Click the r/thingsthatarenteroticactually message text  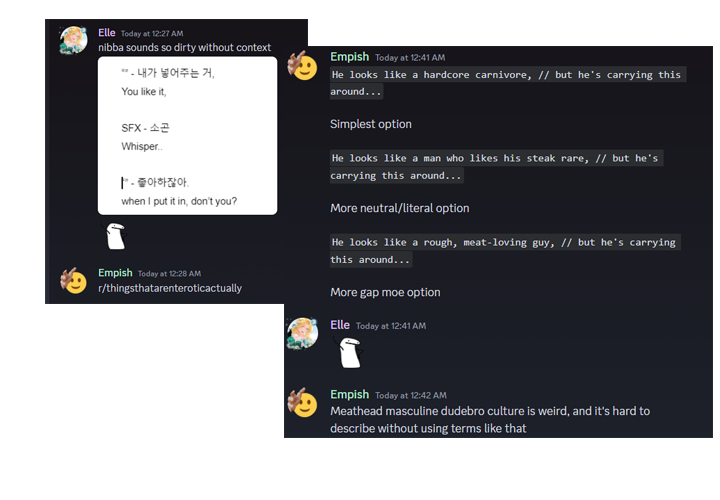[170, 288]
